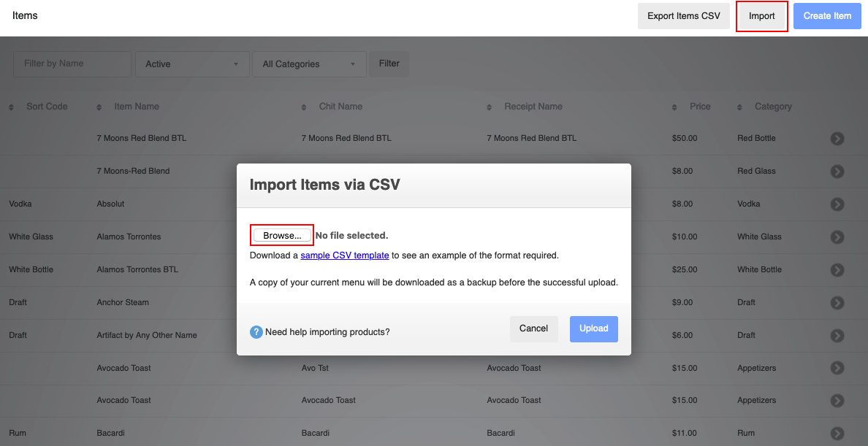Open arrow icon for Bacardi row

837,433
